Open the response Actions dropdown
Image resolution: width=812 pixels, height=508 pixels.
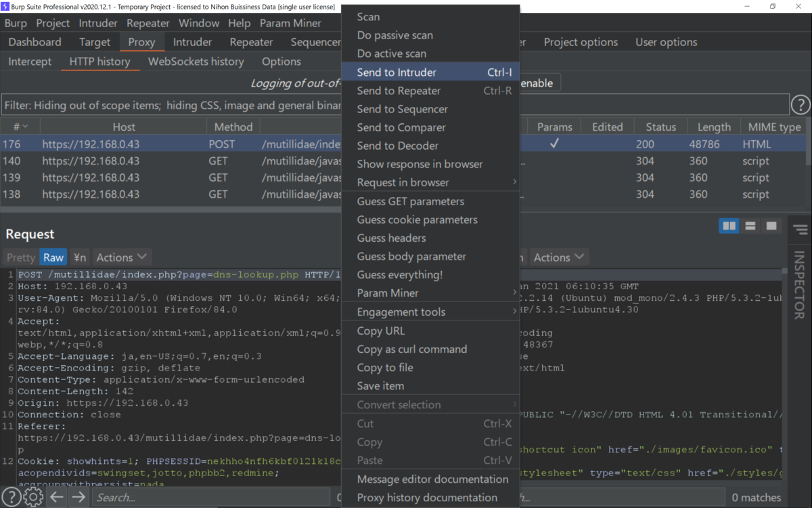(x=558, y=257)
